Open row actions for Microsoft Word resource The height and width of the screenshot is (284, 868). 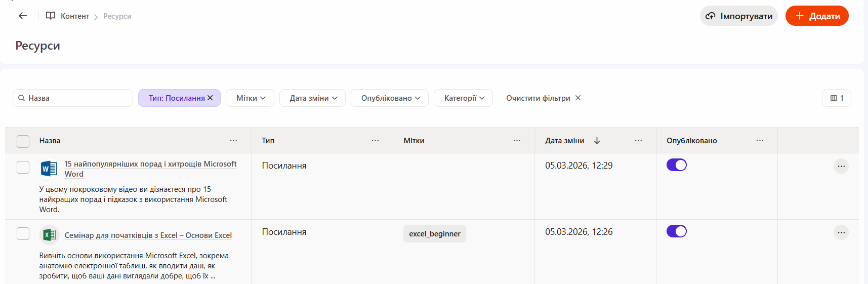pyautogui.click(x=841, y=166)
